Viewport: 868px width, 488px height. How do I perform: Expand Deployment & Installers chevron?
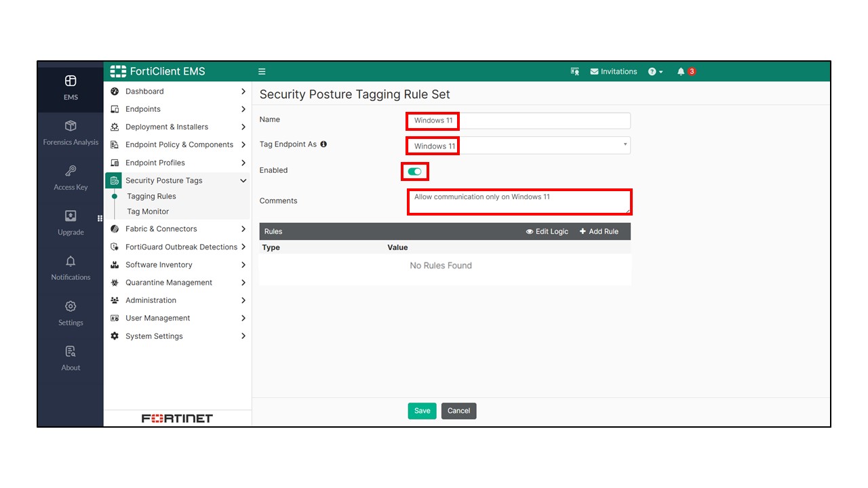click(x=243, y=127)
